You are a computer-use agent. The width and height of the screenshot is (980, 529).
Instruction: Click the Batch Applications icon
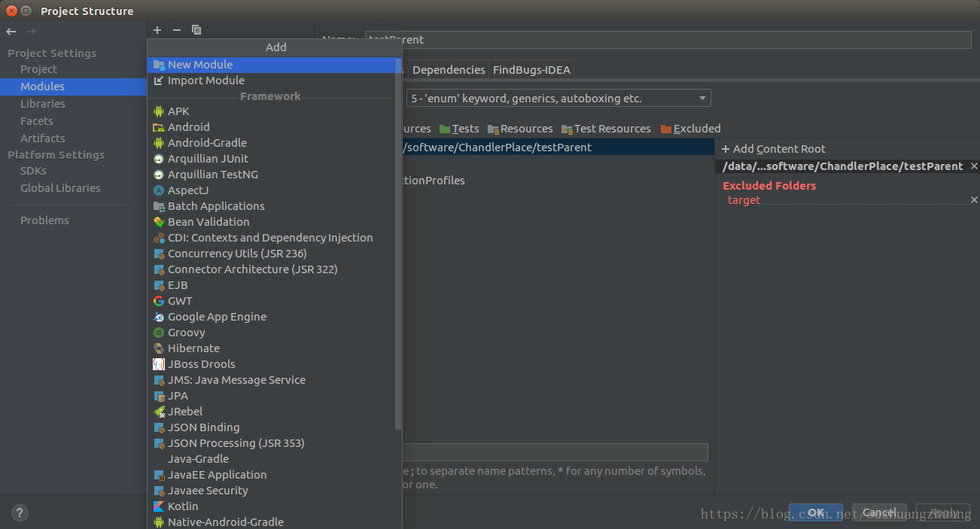tap(159, 206)
